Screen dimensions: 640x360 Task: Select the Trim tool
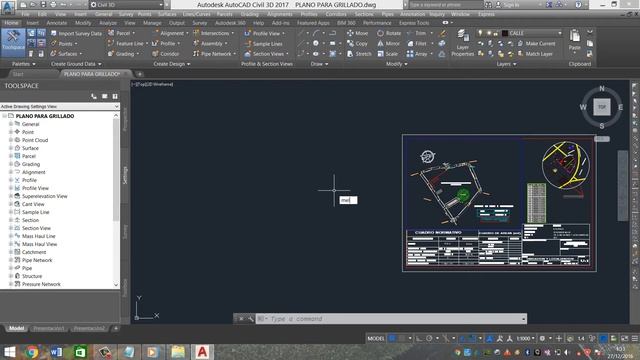pyautogui.click(x=416, y=33)
